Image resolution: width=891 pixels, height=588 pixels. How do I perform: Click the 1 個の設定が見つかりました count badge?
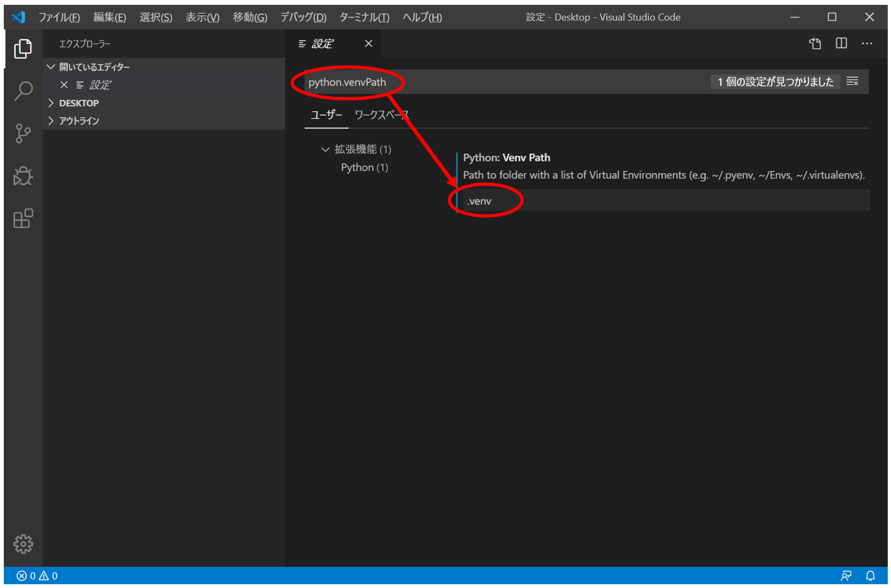point(775,82)
